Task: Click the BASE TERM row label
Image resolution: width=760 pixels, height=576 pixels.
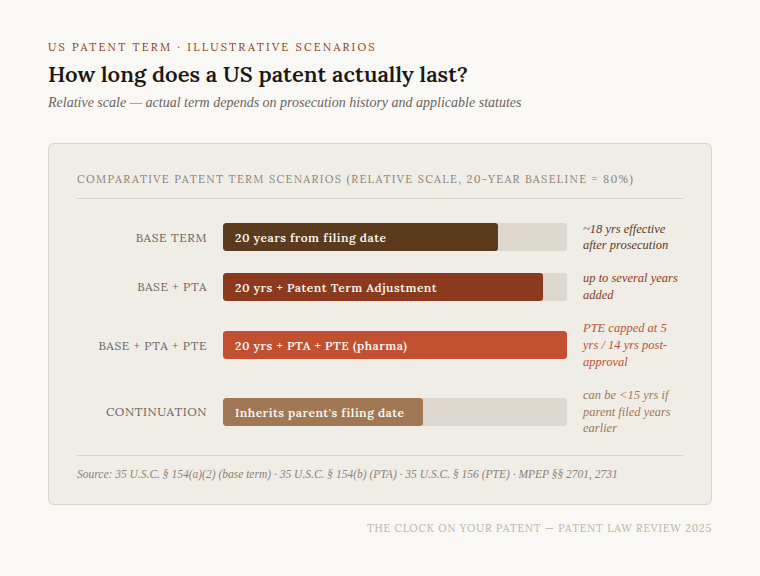Action: click(171, 238)
